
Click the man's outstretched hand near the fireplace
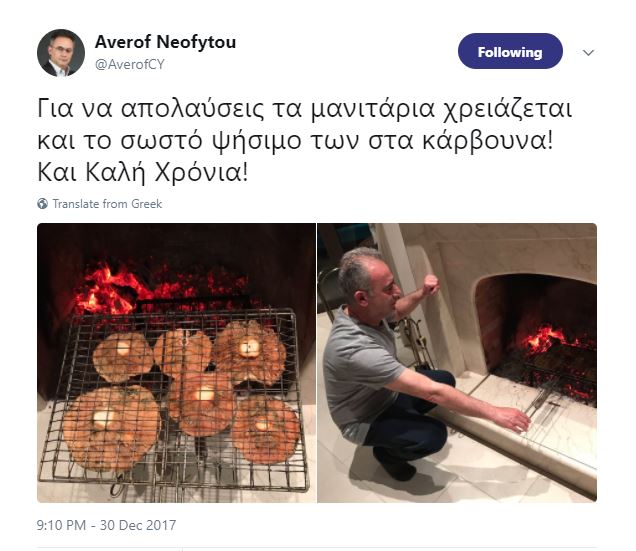[512, 420]
